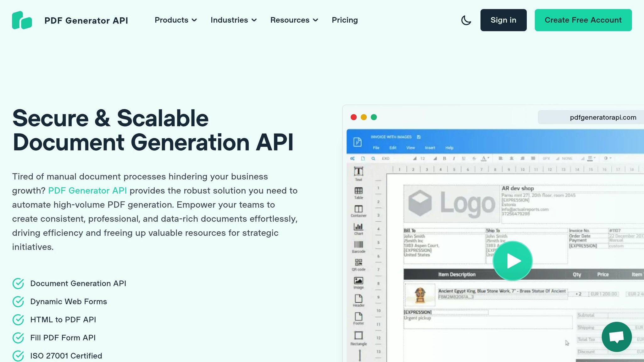Open the Insert menu in the editor preview
644x362 pixels.
tap(430, 148)
